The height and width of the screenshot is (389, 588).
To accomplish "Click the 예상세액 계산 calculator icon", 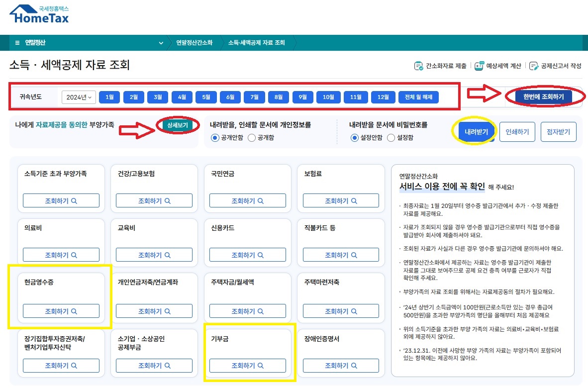I will (x=479, y=66).
